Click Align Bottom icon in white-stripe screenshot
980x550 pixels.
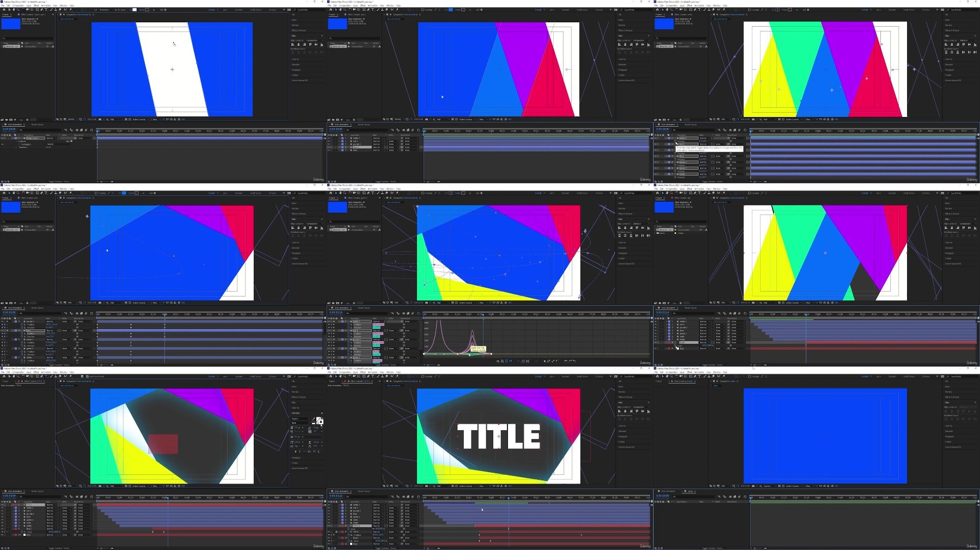[322, 45]
